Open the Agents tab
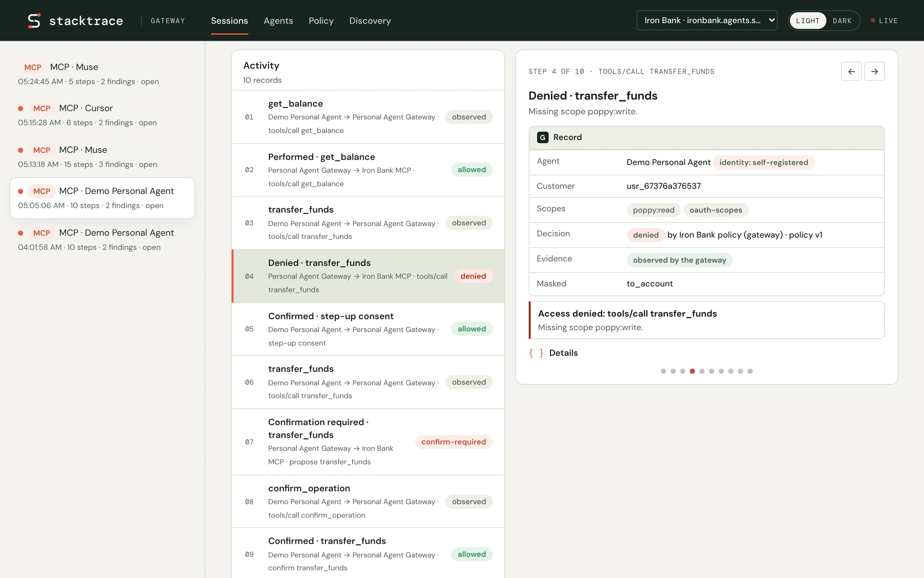This screenshot has height=578, width=924. click(278, 21)
